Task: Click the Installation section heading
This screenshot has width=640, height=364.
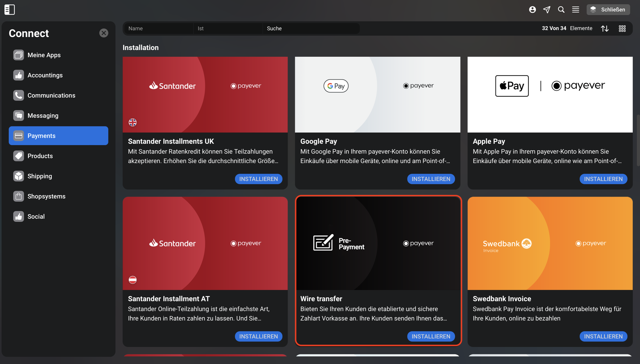Action: 140,48
